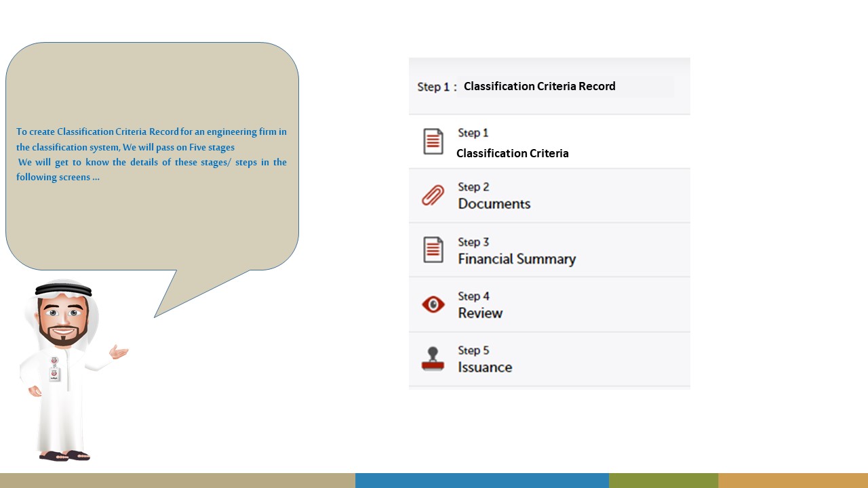Go to the Financial Summary step
The width and height of the screenshot is (868, 488).
[x=516, y=259]
